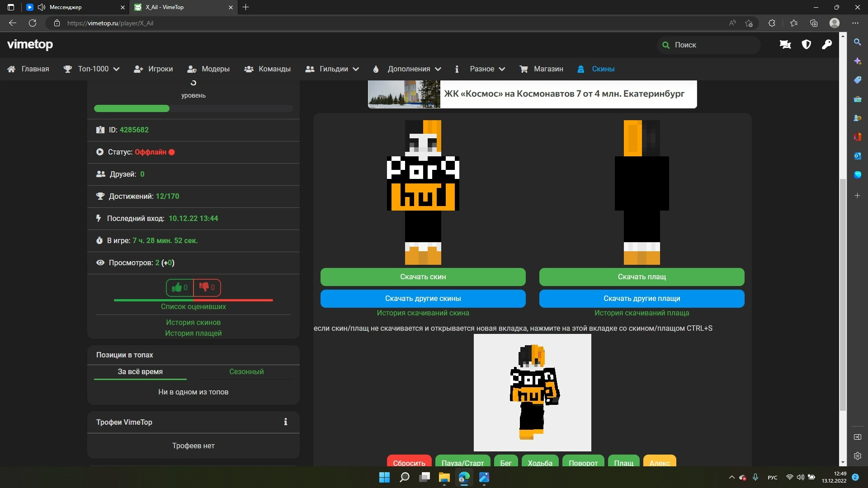Toggle Пауза/Старт skin animation

click(x=462, y=462)
